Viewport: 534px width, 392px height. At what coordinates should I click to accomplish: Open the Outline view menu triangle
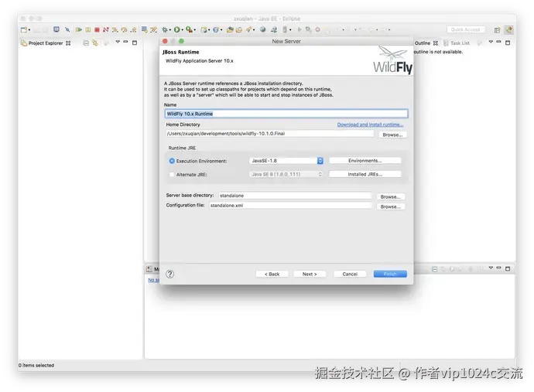pyautogui.click(x=491, y=42)
